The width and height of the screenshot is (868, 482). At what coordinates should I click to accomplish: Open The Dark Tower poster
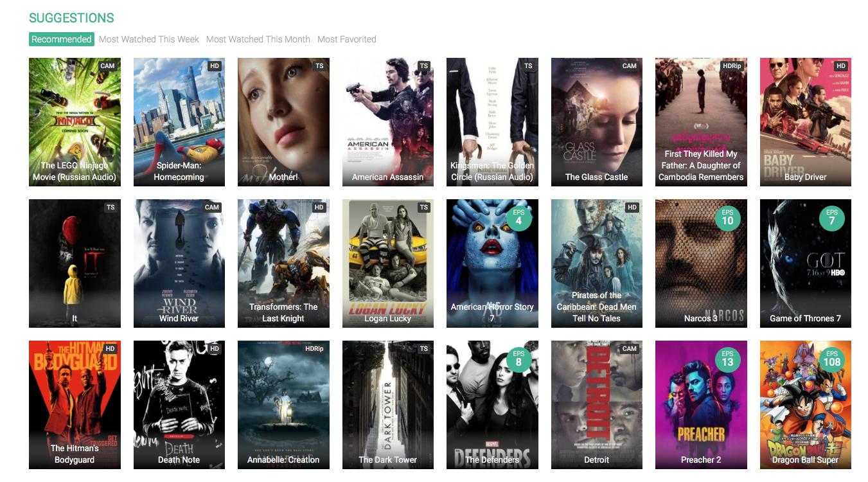click(388, 405)
